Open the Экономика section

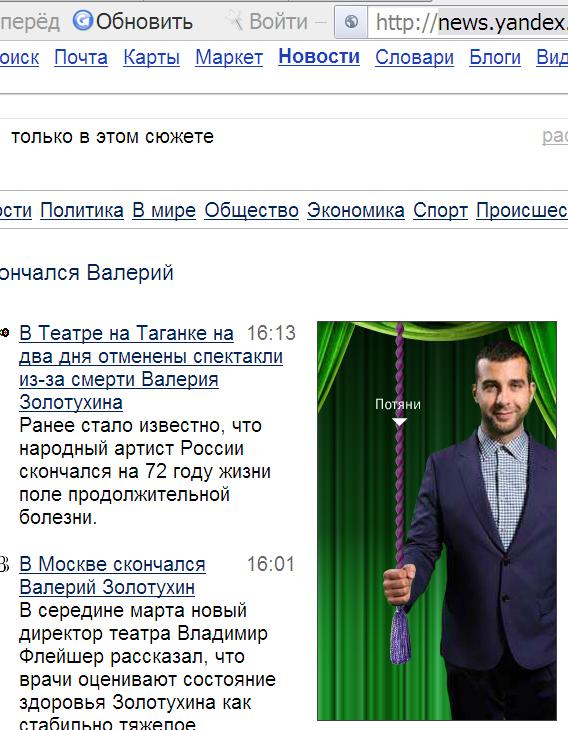(356, 210)
